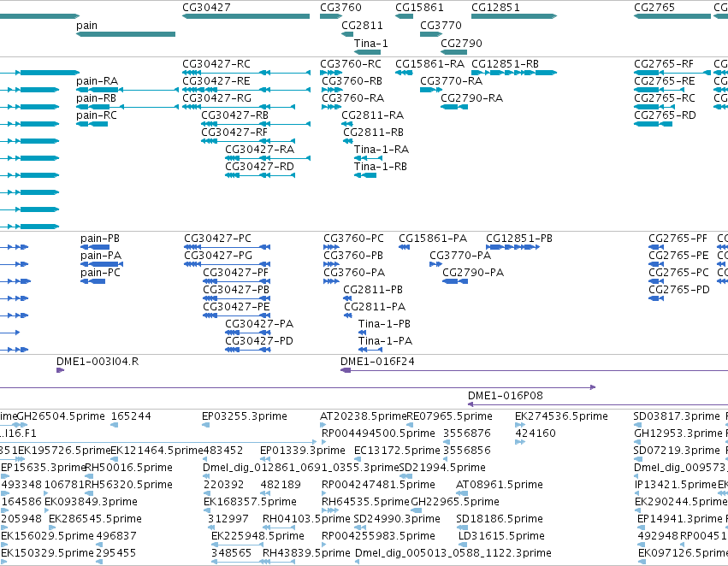Click the CG30427 gene label
The height and width of the screenshot is (566, 728).
click(206, 8)
